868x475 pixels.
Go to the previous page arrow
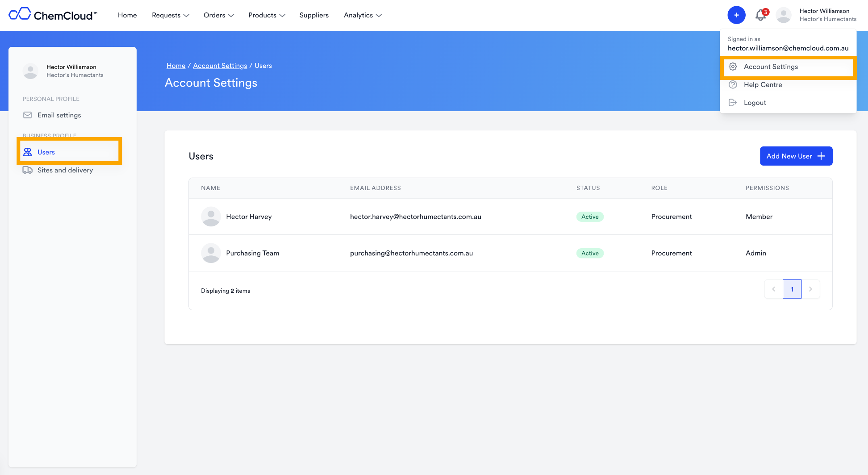(773, 289)
